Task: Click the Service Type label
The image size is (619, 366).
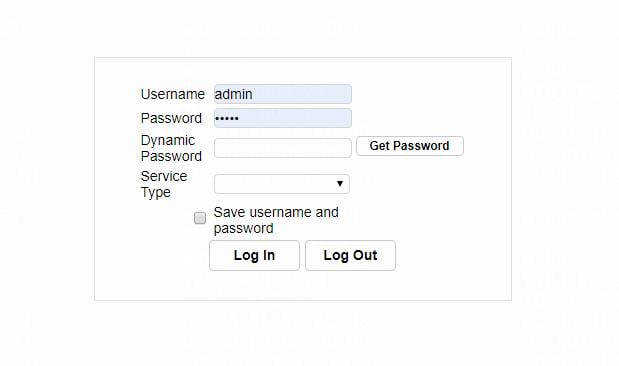Action: pos(164,184)
